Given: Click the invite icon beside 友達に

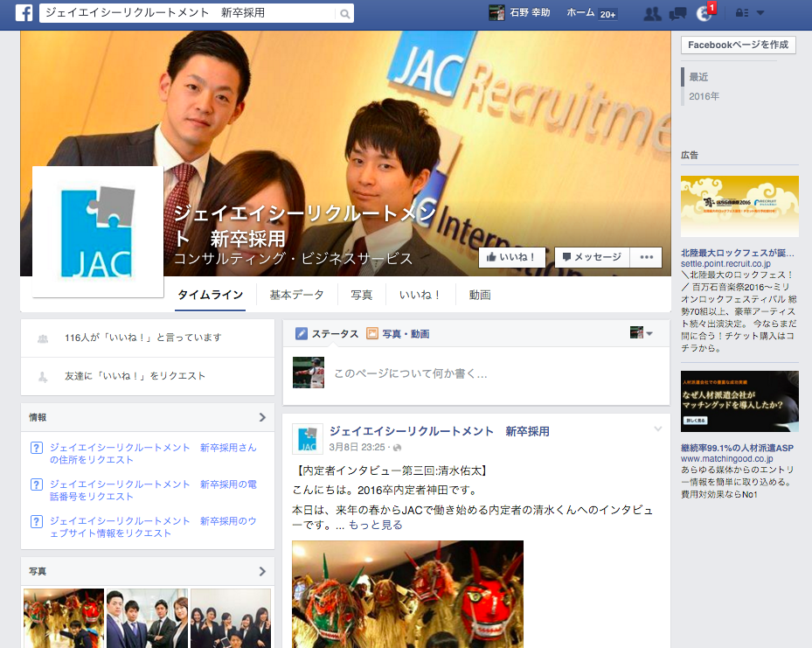Looking at the screenshot, I should pos(43,377).
